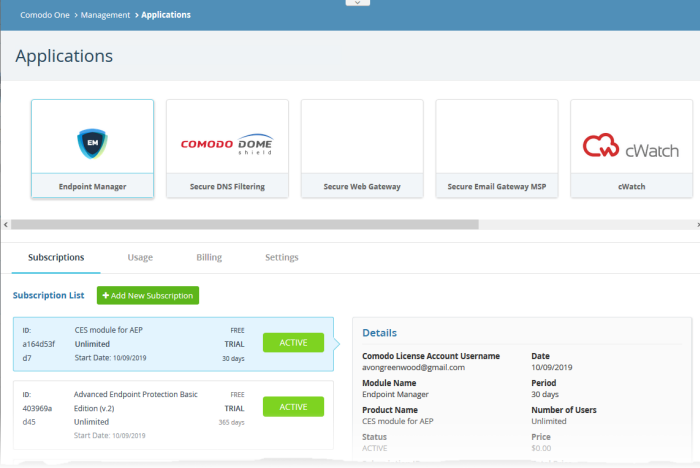The width and height of the screenshot is (700, 468).
Task: Select the Secure Web Gateway application tile
Action: point(362,148)
